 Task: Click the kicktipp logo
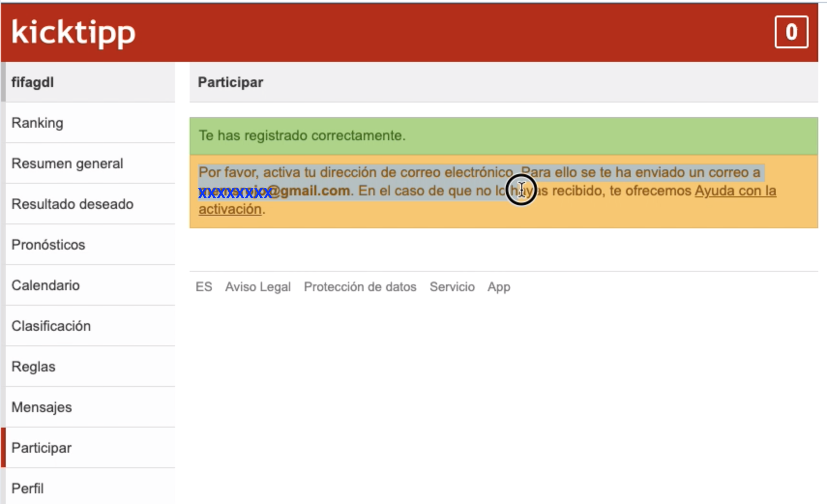(x=73, y=32)
